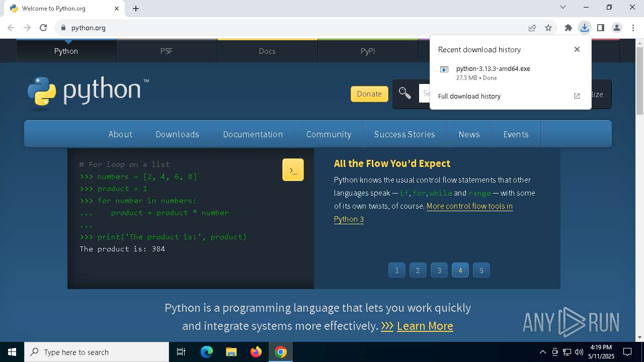Open the Chrome profile avatar

pos(617,28)
